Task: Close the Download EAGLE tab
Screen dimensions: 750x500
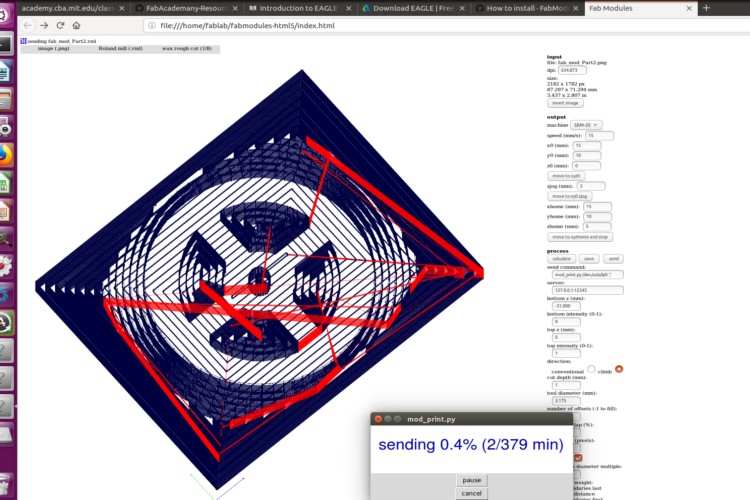Action: click(x=462, y=8)
